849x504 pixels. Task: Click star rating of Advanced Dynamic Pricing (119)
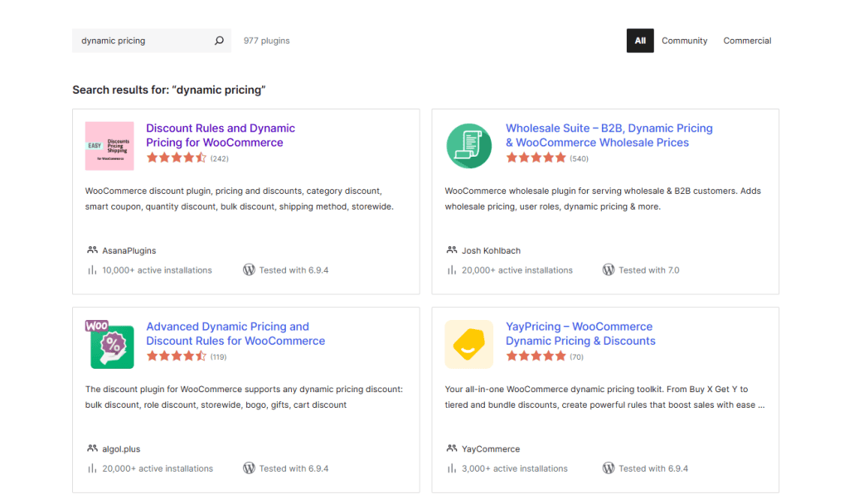(x=177, y=356)
